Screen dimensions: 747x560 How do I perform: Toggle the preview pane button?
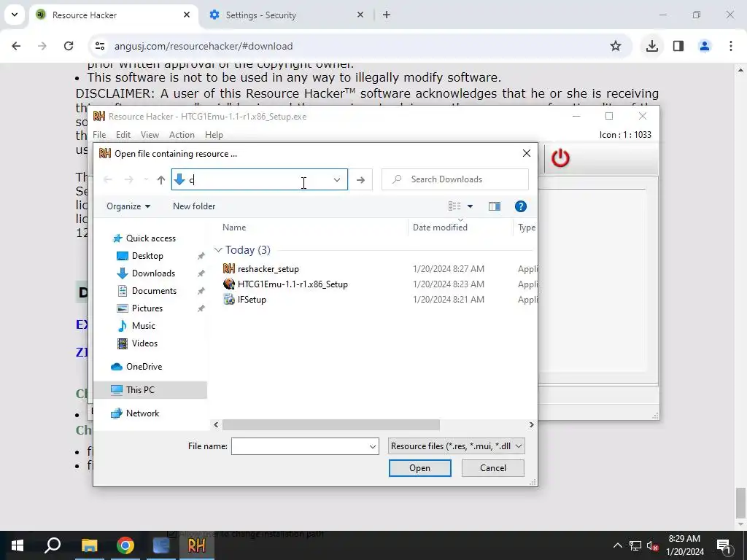[495, 206]
